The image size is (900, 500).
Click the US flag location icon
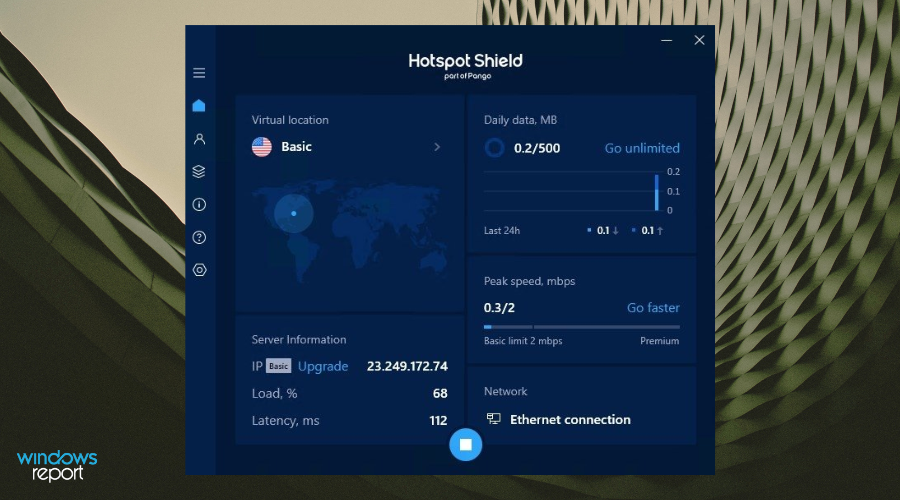pos(262,147)
